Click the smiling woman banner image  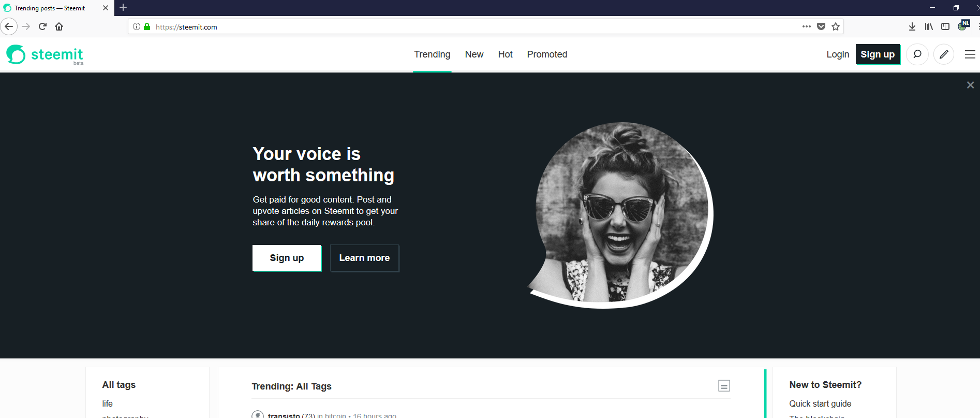620,215
